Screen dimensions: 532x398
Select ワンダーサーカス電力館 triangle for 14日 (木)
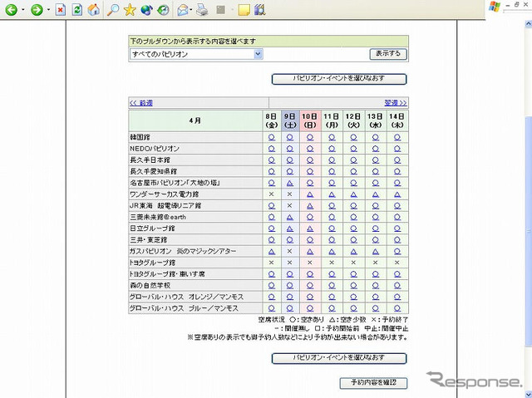coord(397,194)
